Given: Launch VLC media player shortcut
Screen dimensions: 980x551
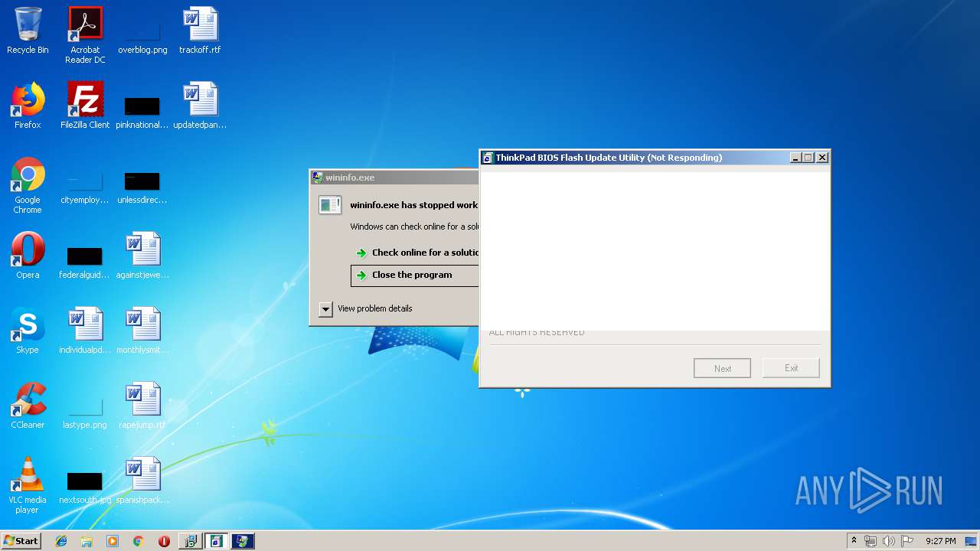Looking at the screenshot, I should 28,485.
